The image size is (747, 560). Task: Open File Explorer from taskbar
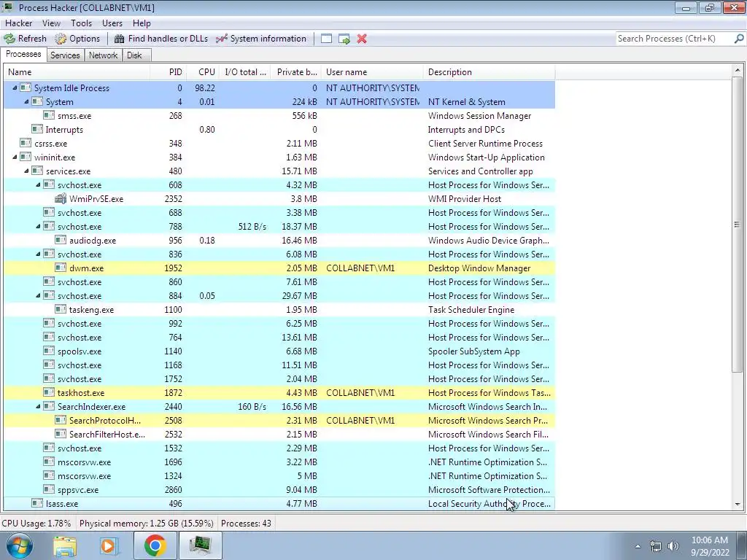click(x=64, y=545)
